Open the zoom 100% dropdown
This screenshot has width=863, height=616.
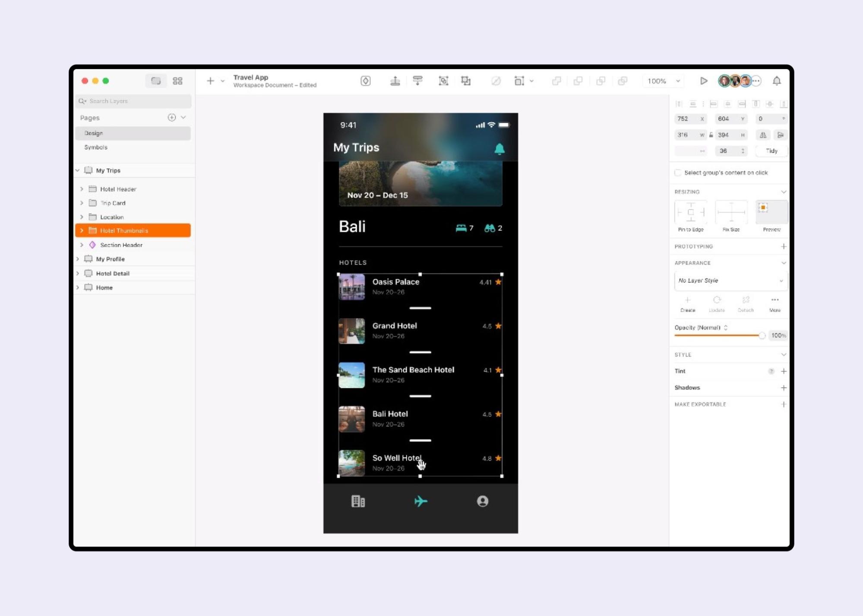pyautogui.click(x=664, y=81)
